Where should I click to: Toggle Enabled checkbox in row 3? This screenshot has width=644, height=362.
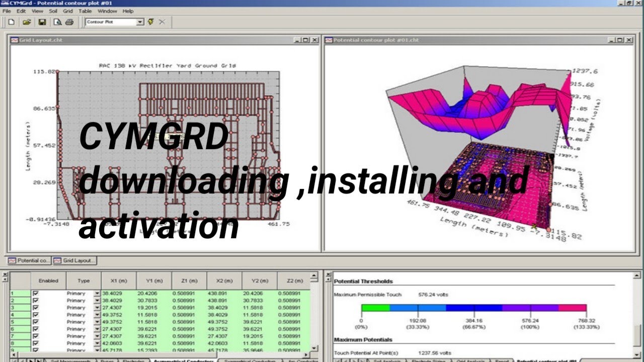(35, 307)
